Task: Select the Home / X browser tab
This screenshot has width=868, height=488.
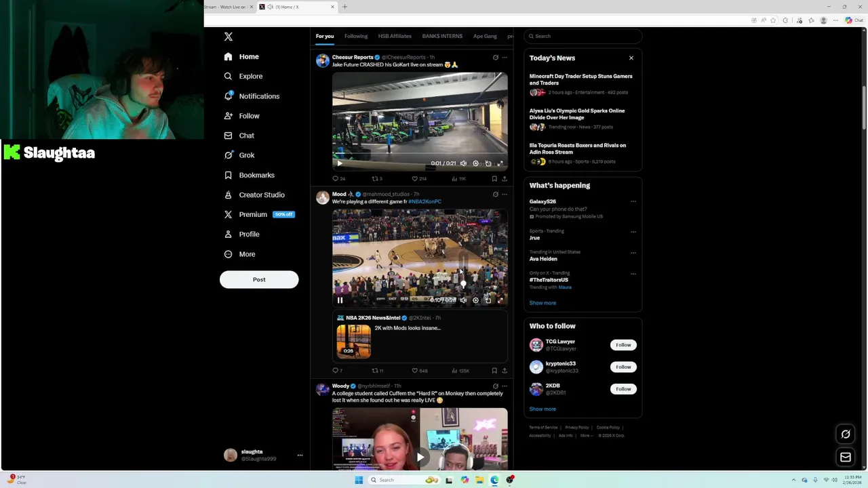Action: (x=298, y=7)
